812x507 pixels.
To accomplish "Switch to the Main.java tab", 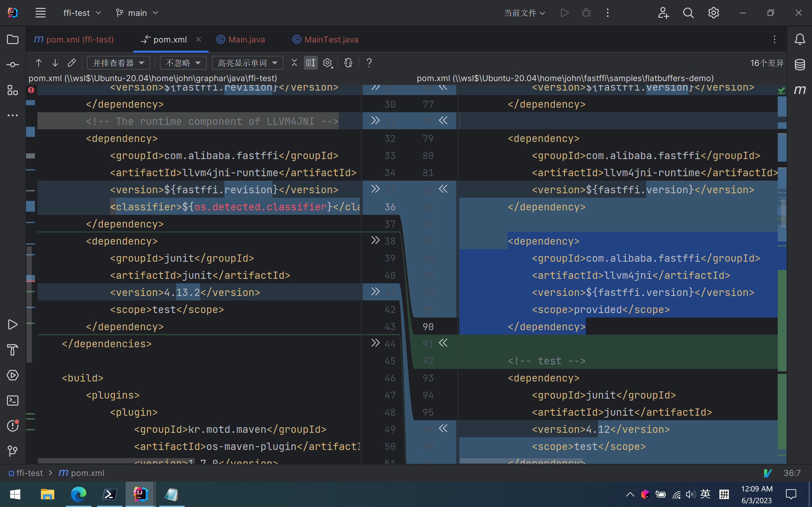I will [247, 39].
